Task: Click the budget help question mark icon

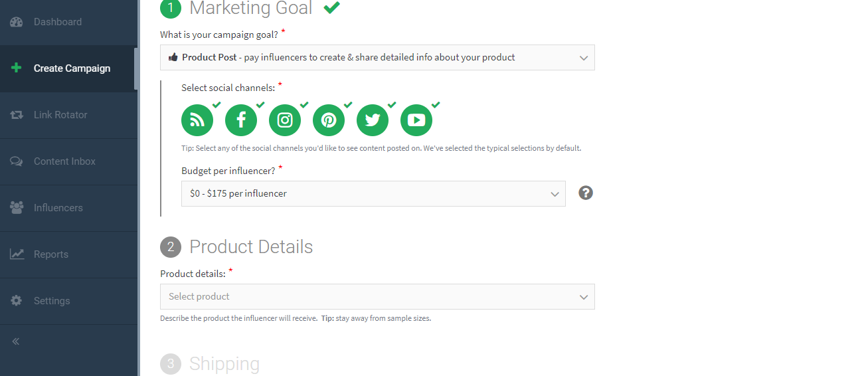Action: (x=585, y=193)
